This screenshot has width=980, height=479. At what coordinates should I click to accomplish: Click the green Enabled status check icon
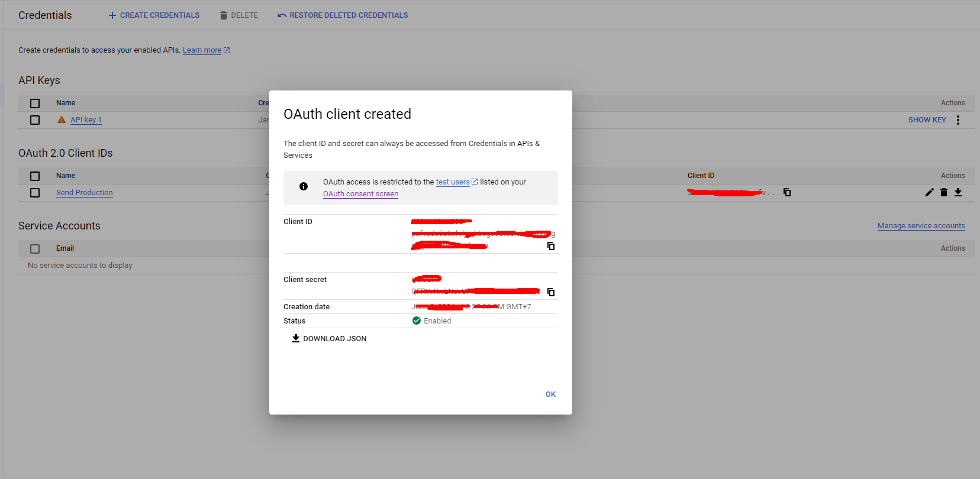pyautogui.click(x=417, y=321)
